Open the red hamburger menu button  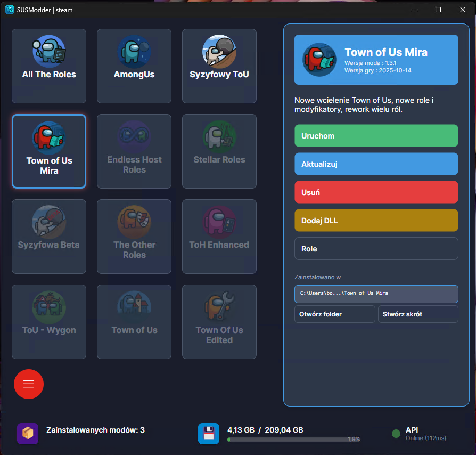pyautogui.click(x=29, y=384)
